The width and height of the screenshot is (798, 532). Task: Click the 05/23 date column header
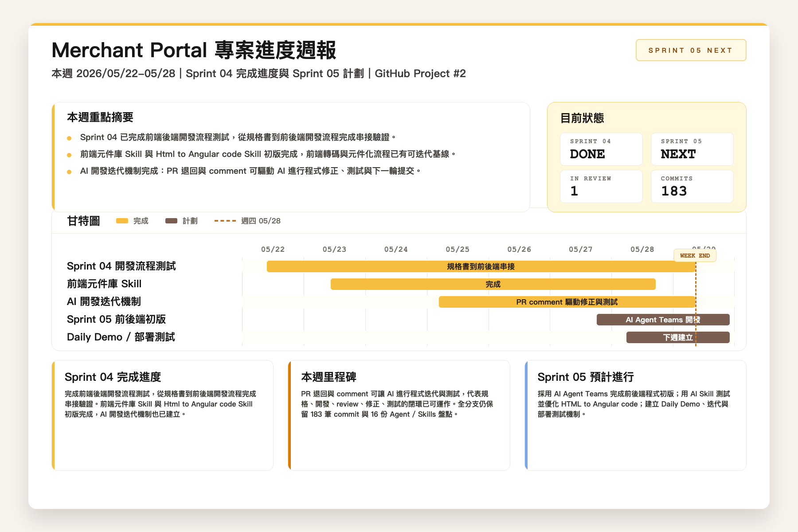click(334, 249)
